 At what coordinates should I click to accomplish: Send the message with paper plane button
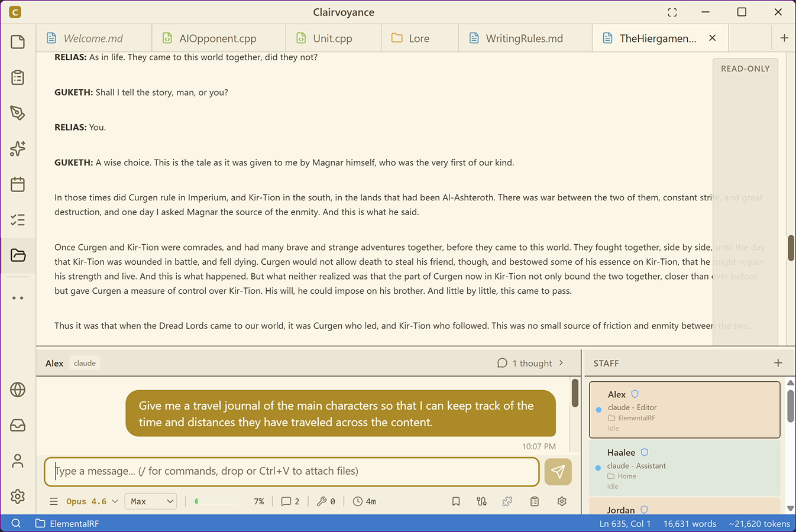point(558,472)
